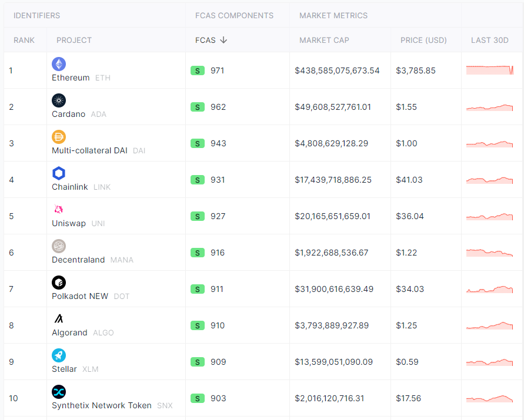The image size is (524, 420).
Task: Select the FCAS COMPONENTS header group
Action: [x=234, y=15]
